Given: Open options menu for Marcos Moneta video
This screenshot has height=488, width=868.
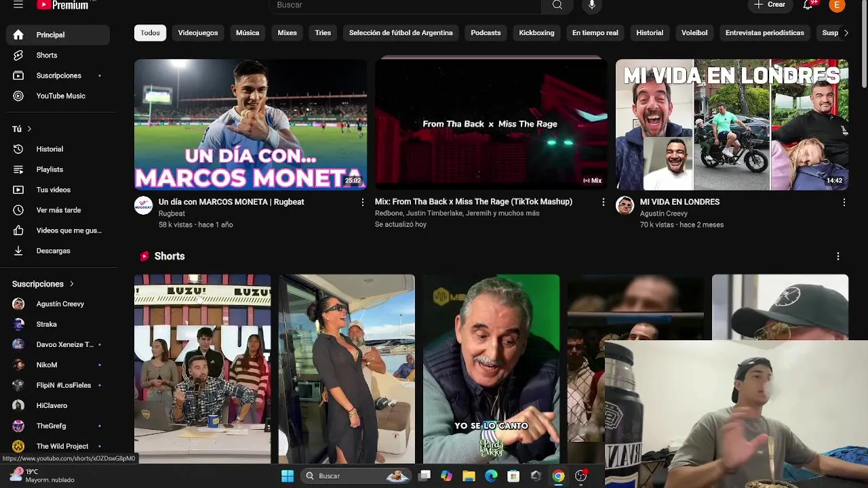Looking at the screenshot, I should click(x=362, y=202).
